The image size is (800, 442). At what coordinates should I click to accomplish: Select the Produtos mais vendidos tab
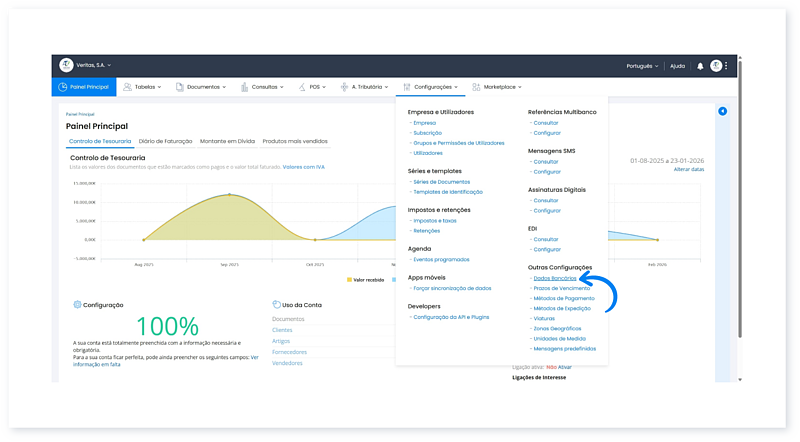(295, 141)
